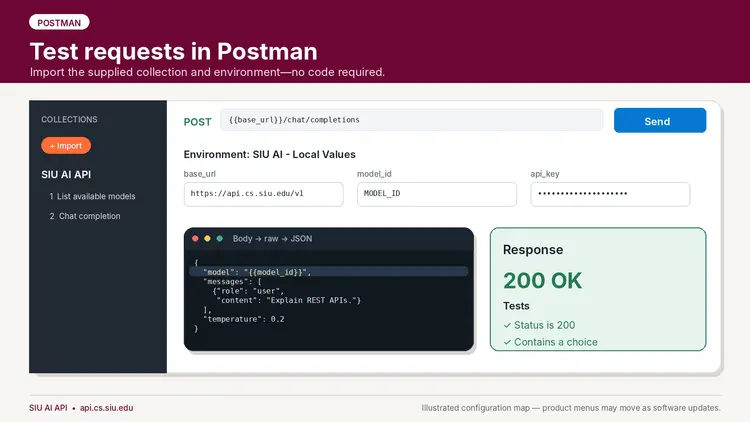
Task: Open 'List available models' request
Action: [92, 196]
